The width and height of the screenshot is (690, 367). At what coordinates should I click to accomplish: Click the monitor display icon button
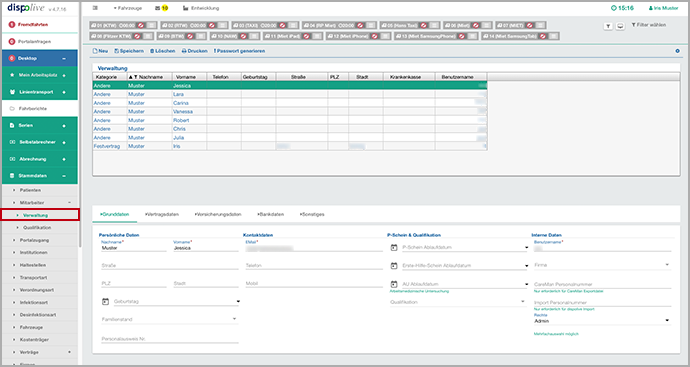[x=620, y=26]
